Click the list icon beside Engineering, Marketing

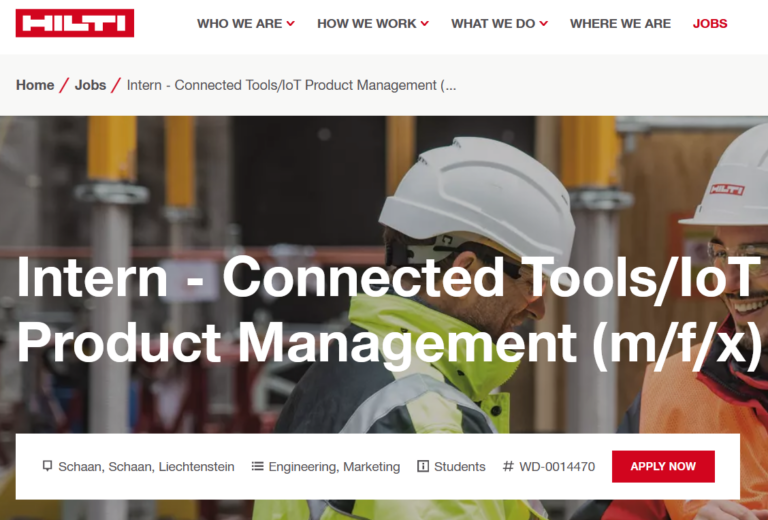[257, 466]
